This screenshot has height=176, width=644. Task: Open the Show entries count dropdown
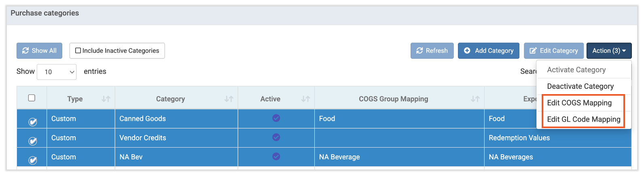(x=57, y=72)
